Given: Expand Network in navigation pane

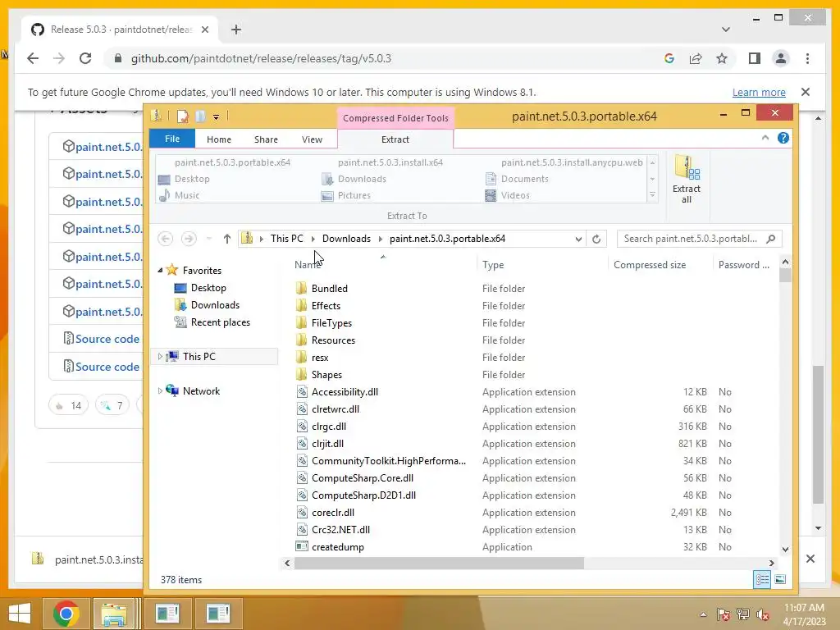Looking at the screenshot, I should pos(160,391).
